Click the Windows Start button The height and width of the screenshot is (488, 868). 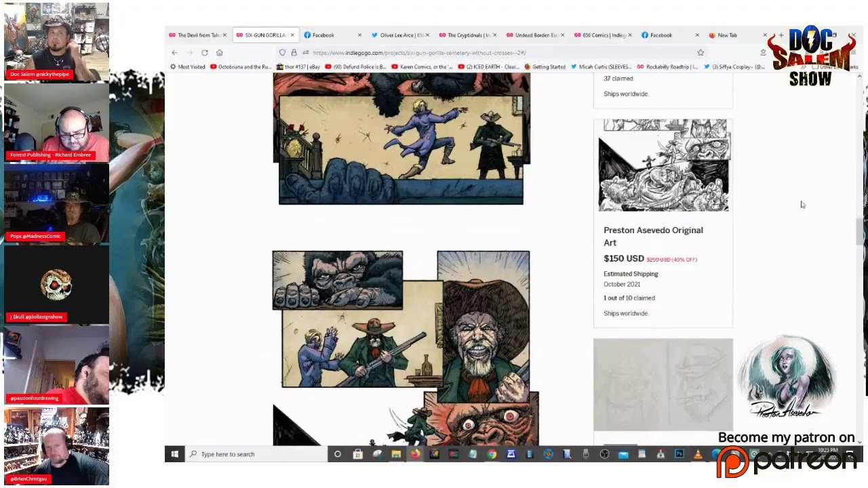click(175, 454)
